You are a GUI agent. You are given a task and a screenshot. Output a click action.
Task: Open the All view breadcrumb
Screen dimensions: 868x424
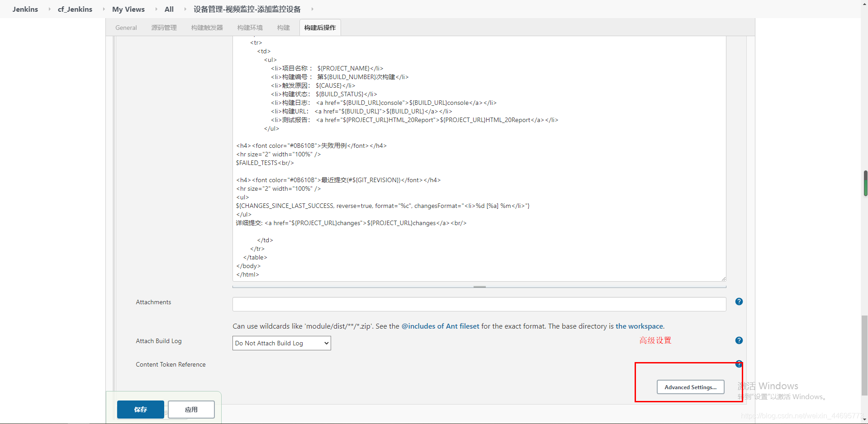[x=169, y=9]
